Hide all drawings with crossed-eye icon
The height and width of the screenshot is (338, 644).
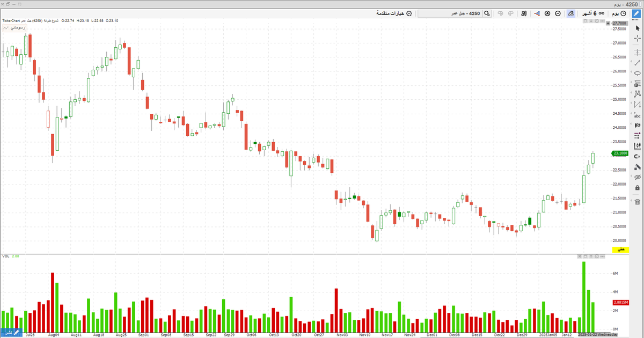pyautogui.click(x=637, y=177)
